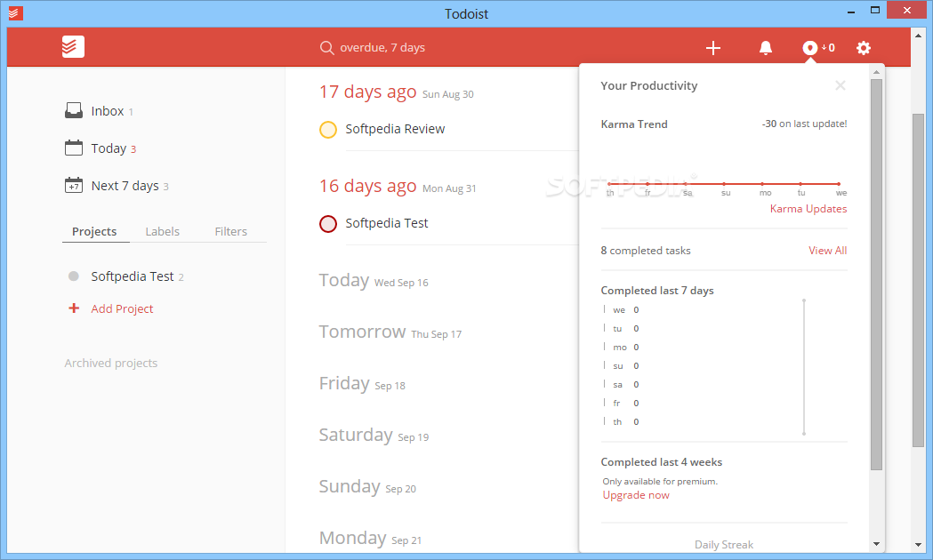933x560 pixels.
Task: Click the red plus beside Add Project
Action: coord(74,308)
